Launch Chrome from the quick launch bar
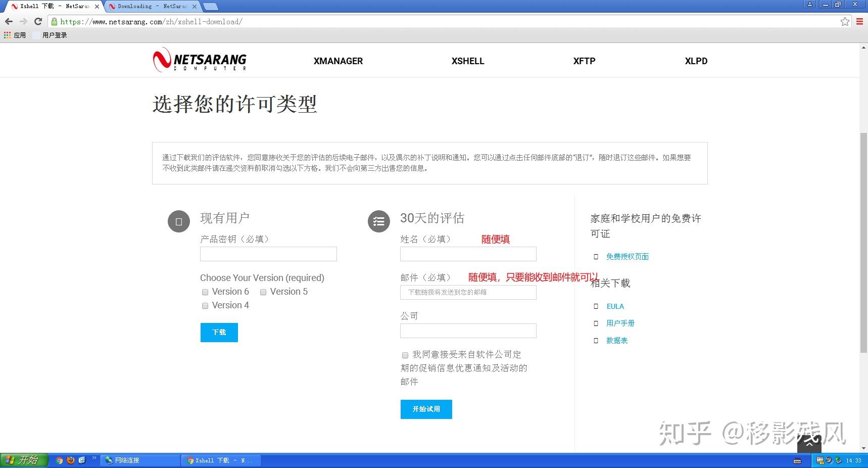This screenshot has height=468, width=868. (x=59, y=460)
